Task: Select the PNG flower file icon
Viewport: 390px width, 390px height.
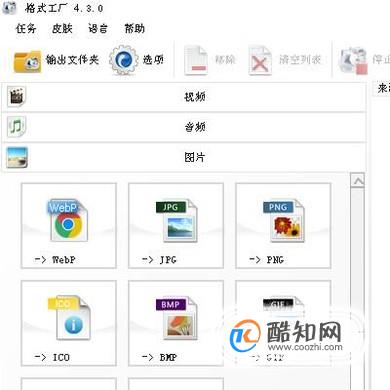Action: pos(284,221)
